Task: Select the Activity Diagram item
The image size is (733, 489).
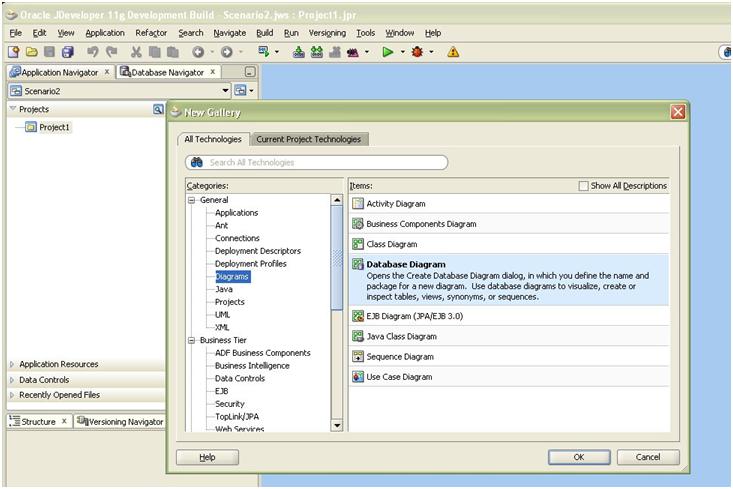Action: (x=509, y=204)
